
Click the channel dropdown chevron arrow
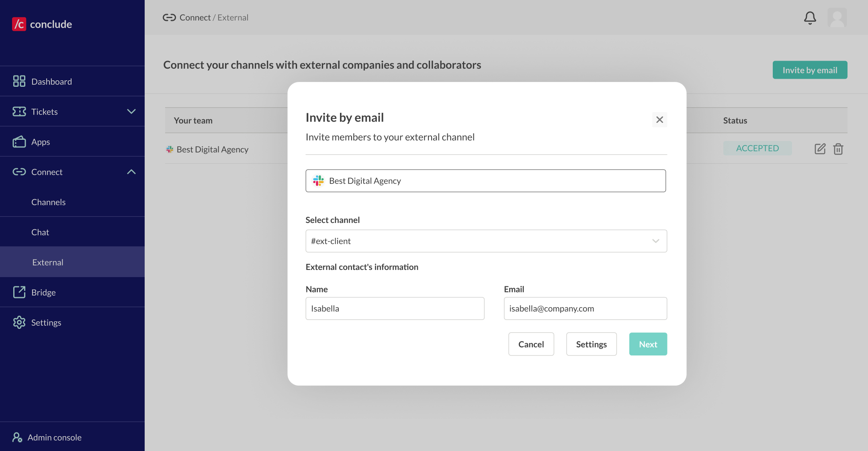coord(655,241)
